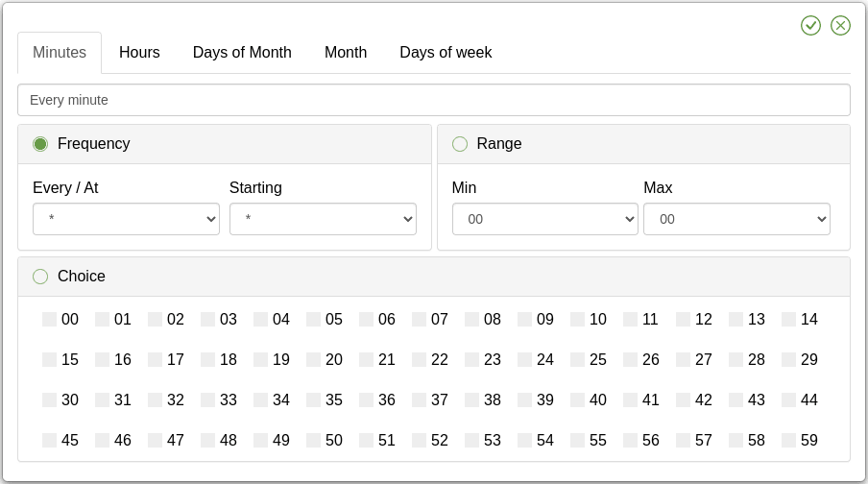Open the Days of Month tab
The height and width of the screenshot is (484, 868).
tap(242, 53)
